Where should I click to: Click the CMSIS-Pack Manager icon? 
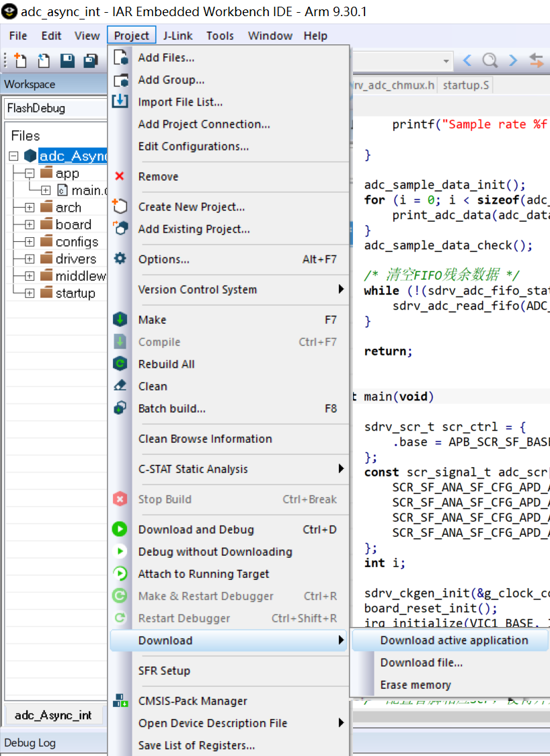(120, 701)
